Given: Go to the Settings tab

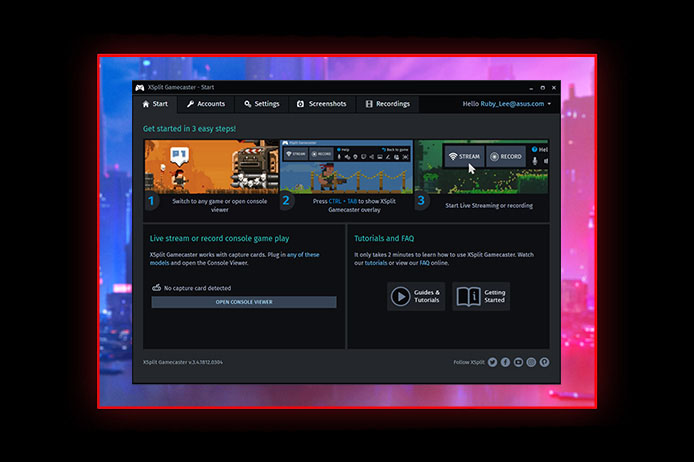Looking at the screenshot, I should pos(262,104).
